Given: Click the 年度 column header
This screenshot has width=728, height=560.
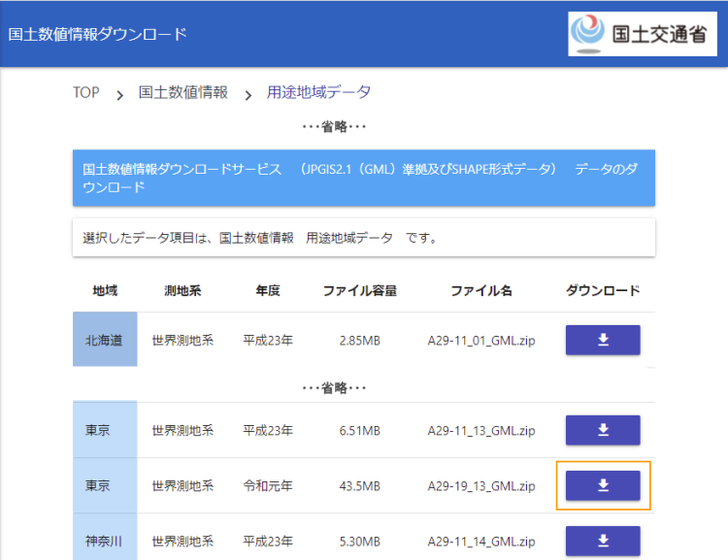Looking at the screenshot, I should point(268,291).
